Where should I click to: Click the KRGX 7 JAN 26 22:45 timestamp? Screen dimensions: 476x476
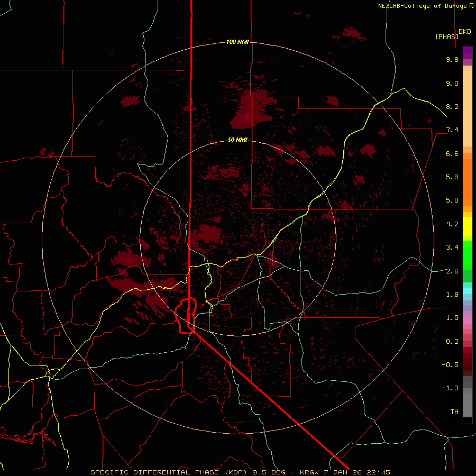[345, 472]
